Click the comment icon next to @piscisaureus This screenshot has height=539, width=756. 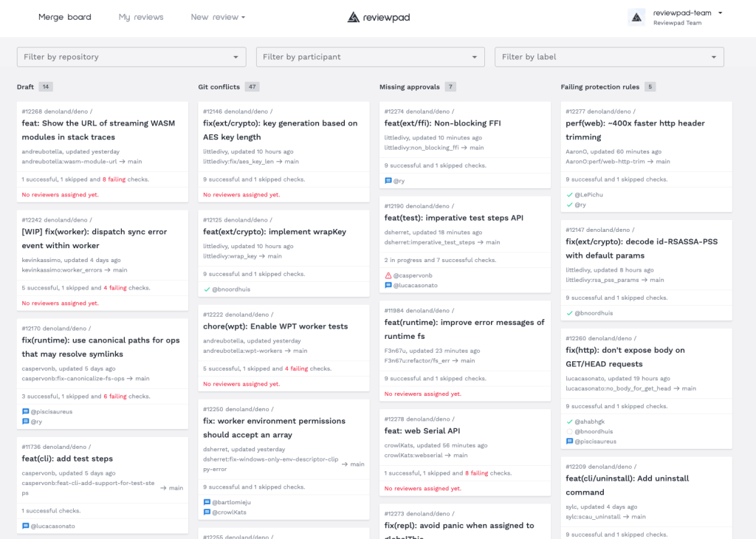pyautogui.click(x=568, y=441)
